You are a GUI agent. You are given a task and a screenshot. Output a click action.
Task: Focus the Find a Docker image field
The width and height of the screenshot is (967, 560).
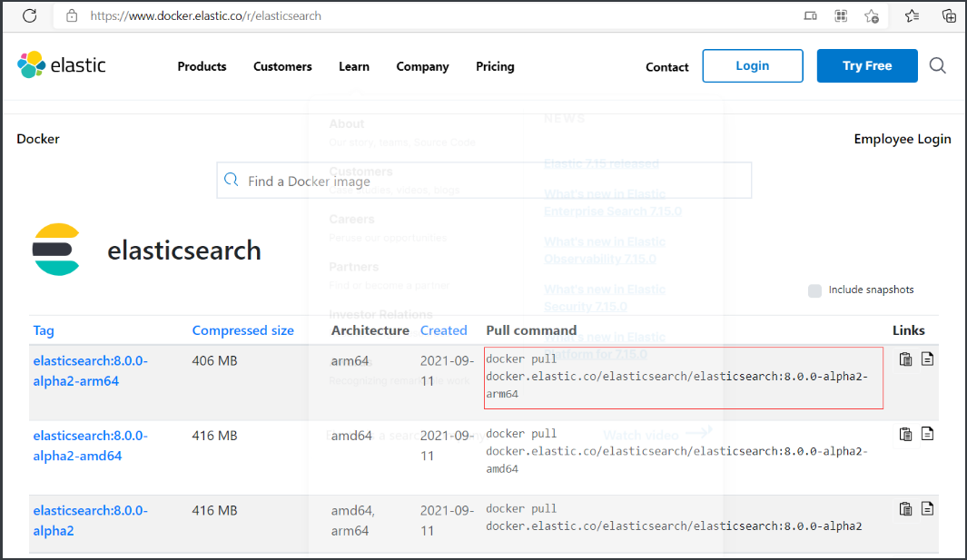(x=484, y=181)
